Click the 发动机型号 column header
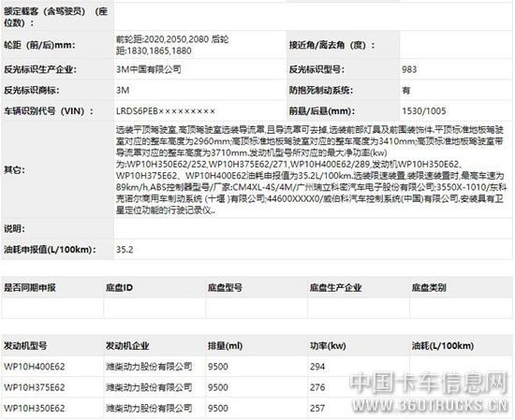The width and height of the screenshot is (515, 420). point(25,345)
